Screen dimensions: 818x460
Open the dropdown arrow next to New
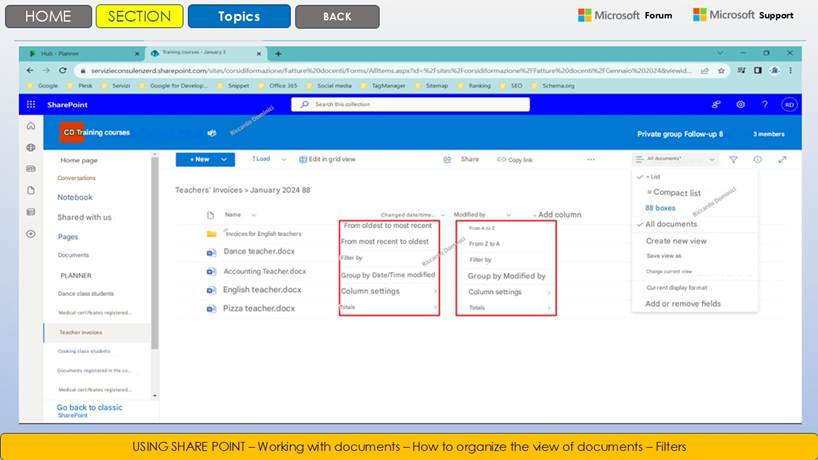pyautogui.click(x=225, y=159)
